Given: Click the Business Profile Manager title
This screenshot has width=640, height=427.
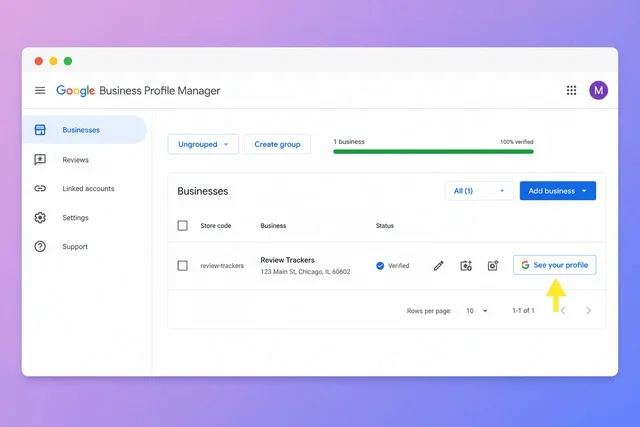Looking at the screenshot, I should tap(160, 91).
